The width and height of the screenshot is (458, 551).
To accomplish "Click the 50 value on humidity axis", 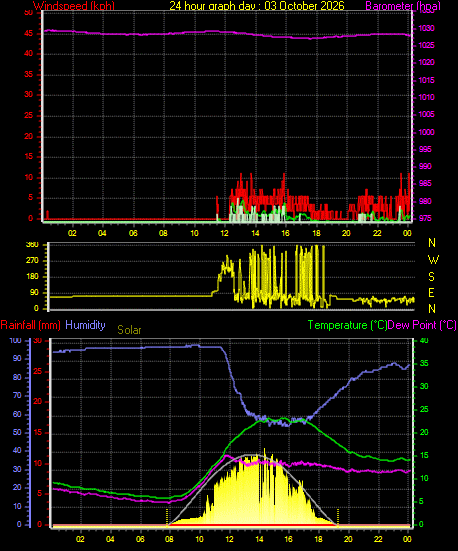I will point(17,433).
